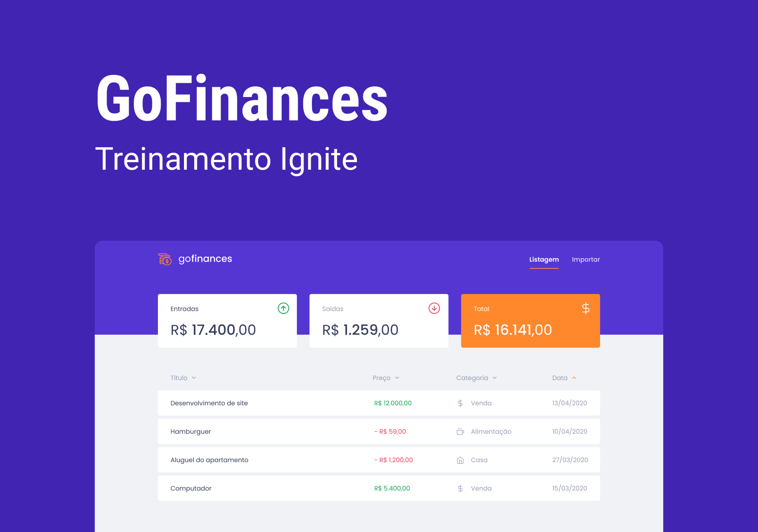
Task: Click the gofinances brand text
Action: click(205, 259)
